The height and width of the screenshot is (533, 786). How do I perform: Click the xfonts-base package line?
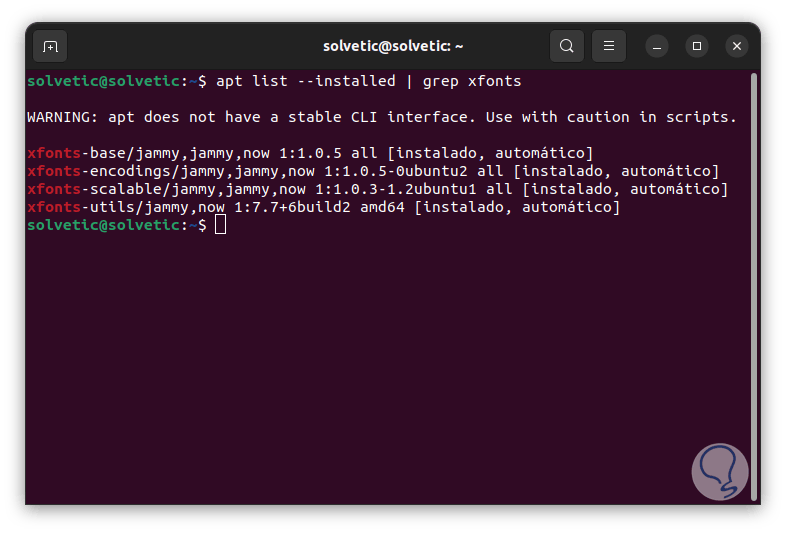[x=310, y=153]
